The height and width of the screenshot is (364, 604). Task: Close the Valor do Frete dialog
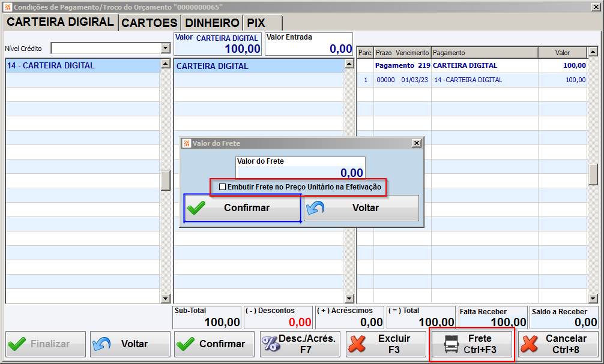(417, 143)
